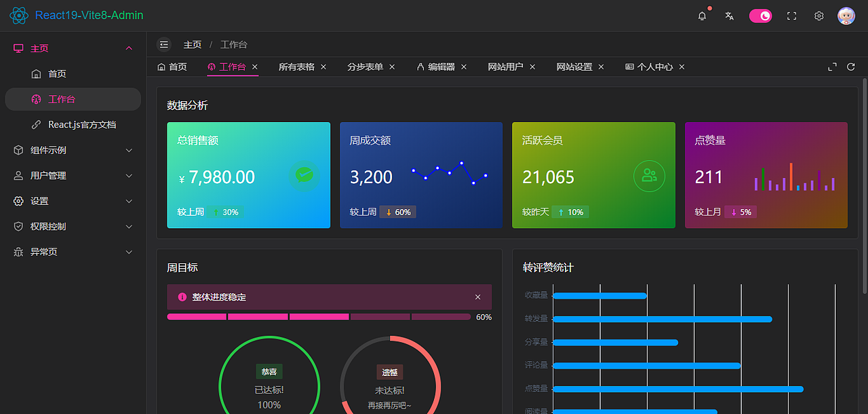
Task: Expand the 用户管理 menu chevron
Action: pos(129,176)
